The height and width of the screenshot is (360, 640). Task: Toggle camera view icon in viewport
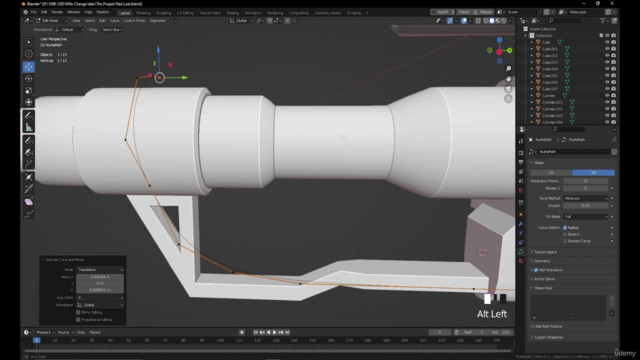click(x=508, y=89)
